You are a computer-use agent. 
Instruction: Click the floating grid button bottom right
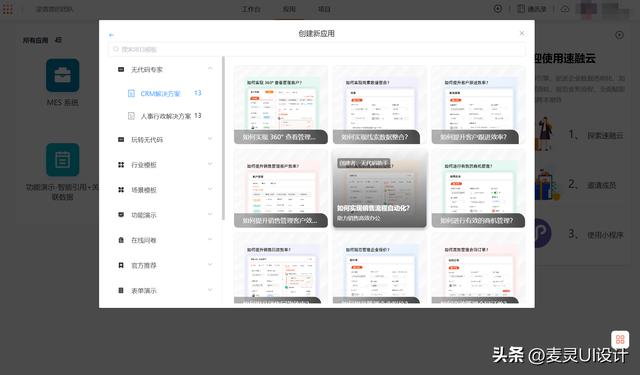point(620,339)
